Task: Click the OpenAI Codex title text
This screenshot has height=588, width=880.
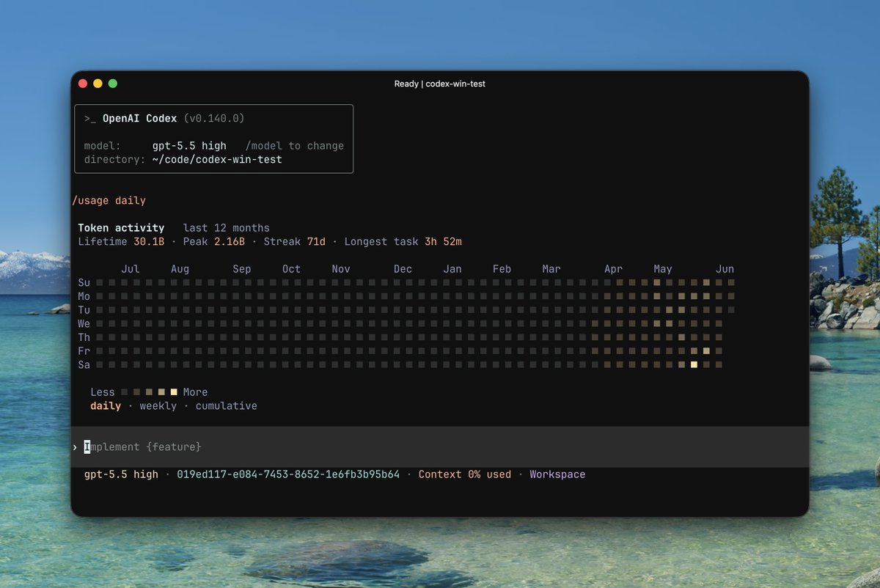Action: point(139,118)
